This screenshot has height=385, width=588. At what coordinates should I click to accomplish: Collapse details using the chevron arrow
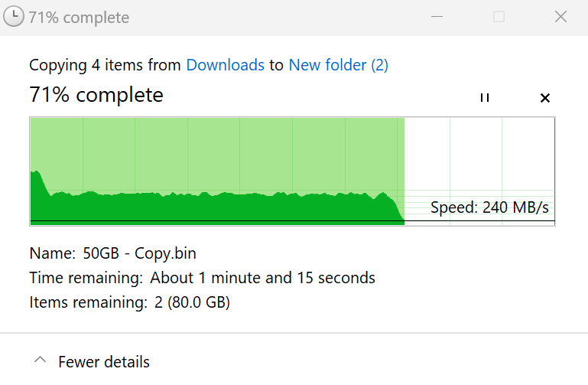point(41,361)
